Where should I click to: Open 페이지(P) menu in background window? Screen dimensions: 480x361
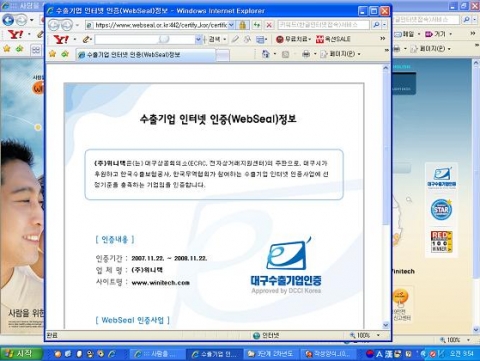(x=431, y=49)
